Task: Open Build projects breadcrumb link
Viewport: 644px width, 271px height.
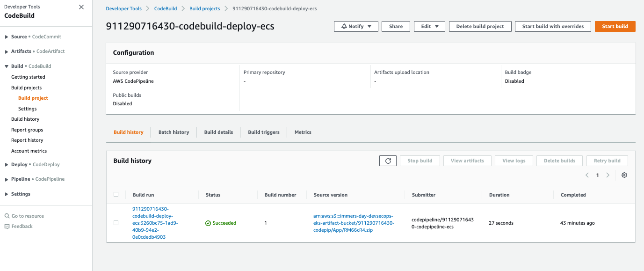Action: (205, 9)
